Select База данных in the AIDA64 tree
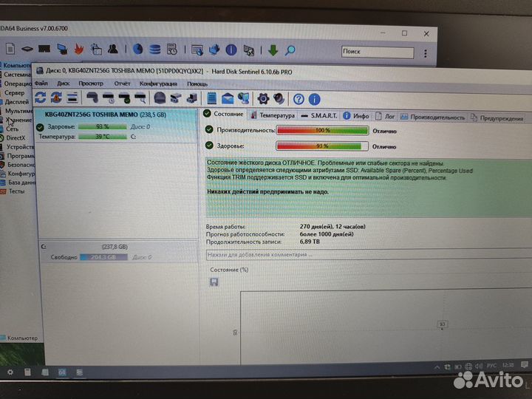This screenshot has width=532, height=399. [x=21, y=183]
